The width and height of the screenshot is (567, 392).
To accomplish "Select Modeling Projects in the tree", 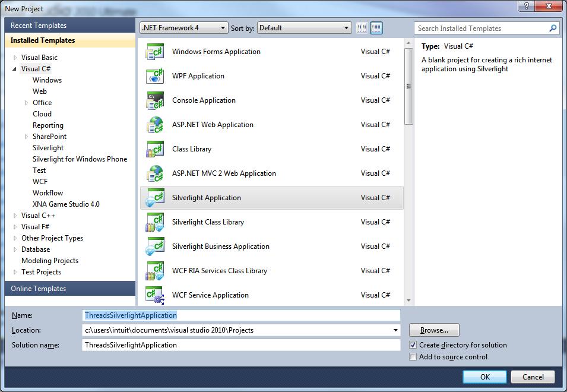I will click(x=50, y=261).
